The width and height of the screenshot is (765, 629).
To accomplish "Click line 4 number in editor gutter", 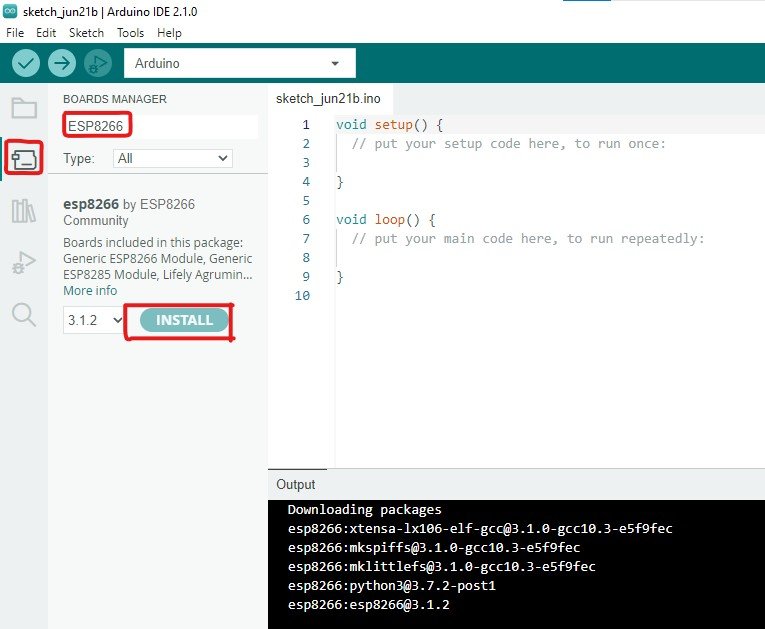I will tap(306, 182).
